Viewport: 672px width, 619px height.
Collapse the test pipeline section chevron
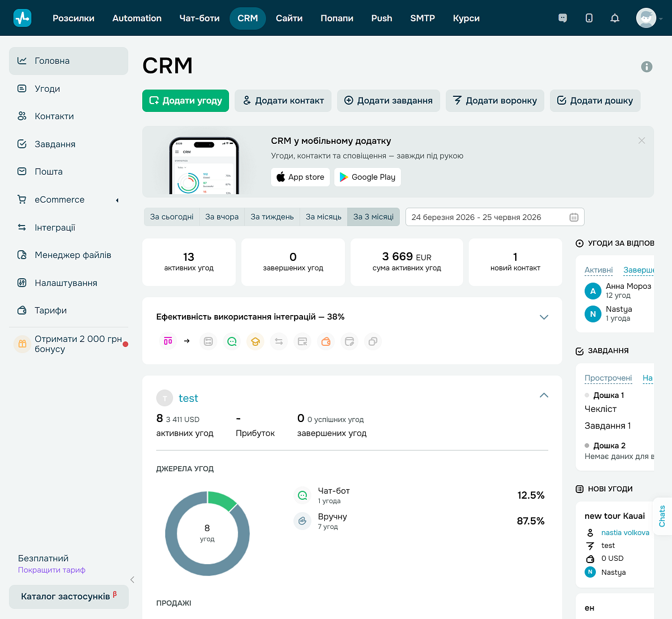(x=544, y=395)
